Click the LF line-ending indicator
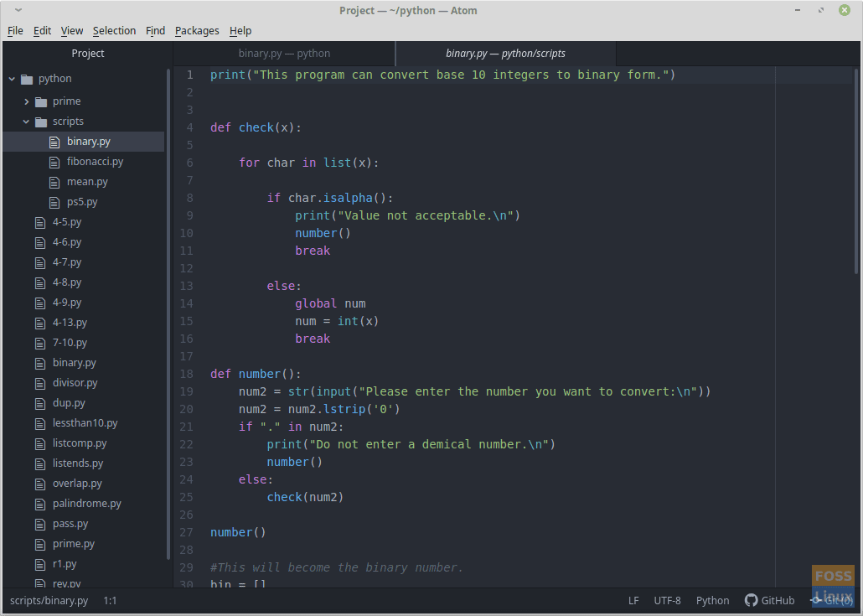 (x=633, y=600)
